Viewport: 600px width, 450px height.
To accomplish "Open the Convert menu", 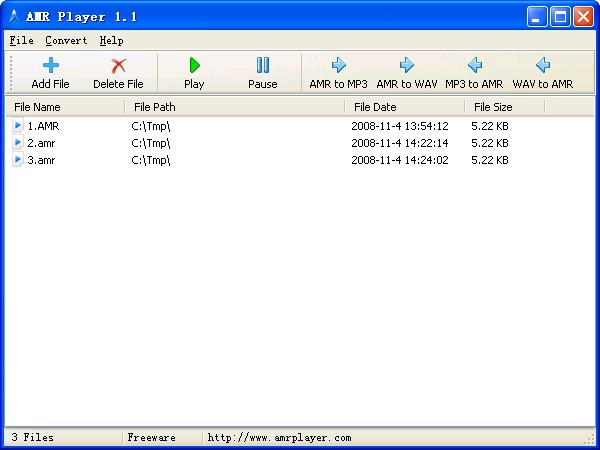I will 66,41.
